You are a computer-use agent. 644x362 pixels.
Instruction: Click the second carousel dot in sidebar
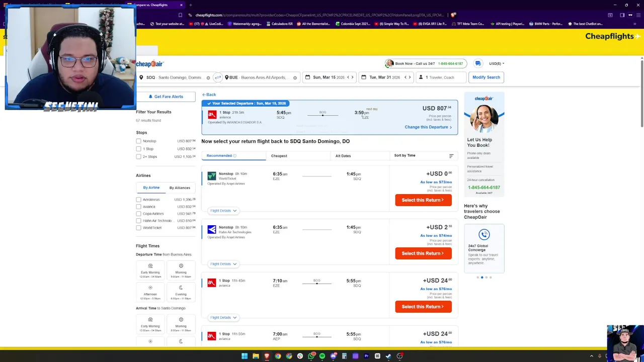tap(482, 278)
